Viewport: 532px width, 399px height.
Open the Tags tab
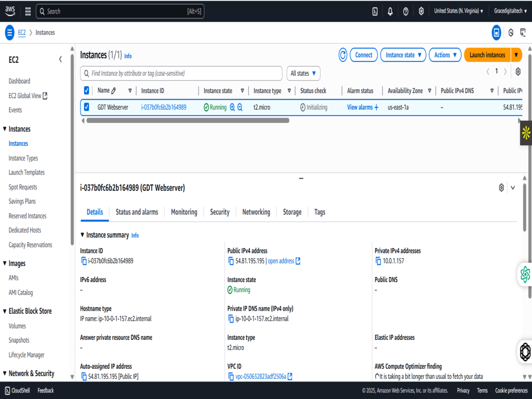pos(320,212)
